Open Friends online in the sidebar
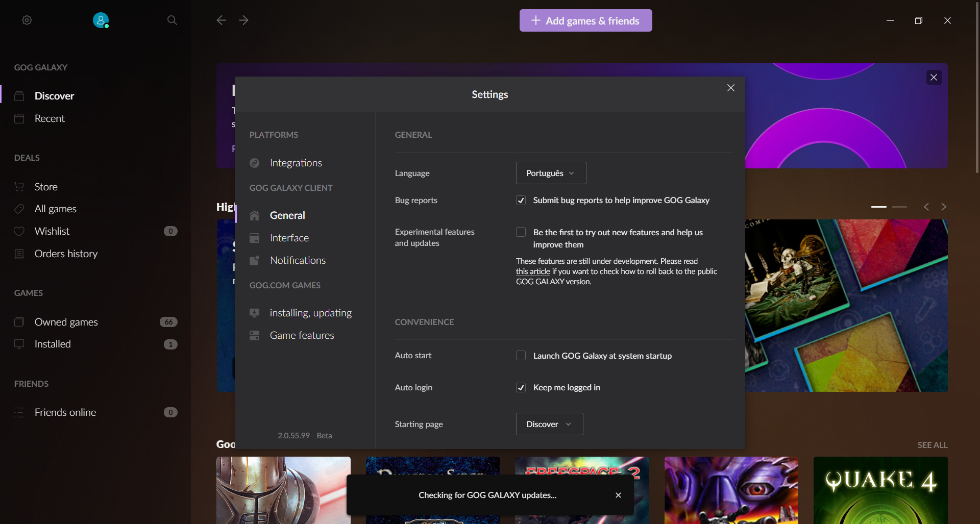 [x=65, y=412]
